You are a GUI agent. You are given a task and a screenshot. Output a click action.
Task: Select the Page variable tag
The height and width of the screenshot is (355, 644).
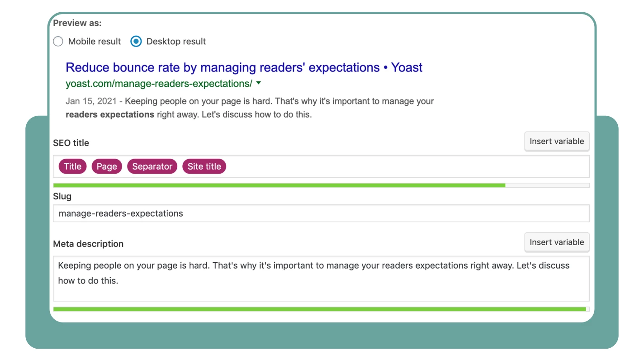[x=107, y=166]
